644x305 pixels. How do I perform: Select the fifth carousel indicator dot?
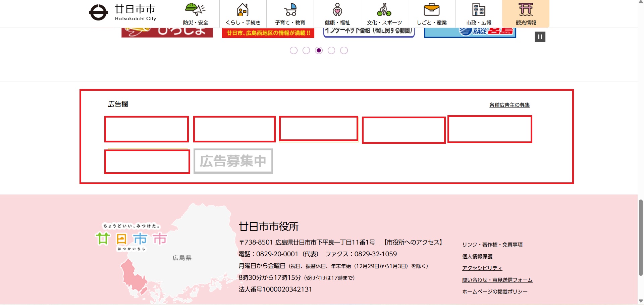344,50
